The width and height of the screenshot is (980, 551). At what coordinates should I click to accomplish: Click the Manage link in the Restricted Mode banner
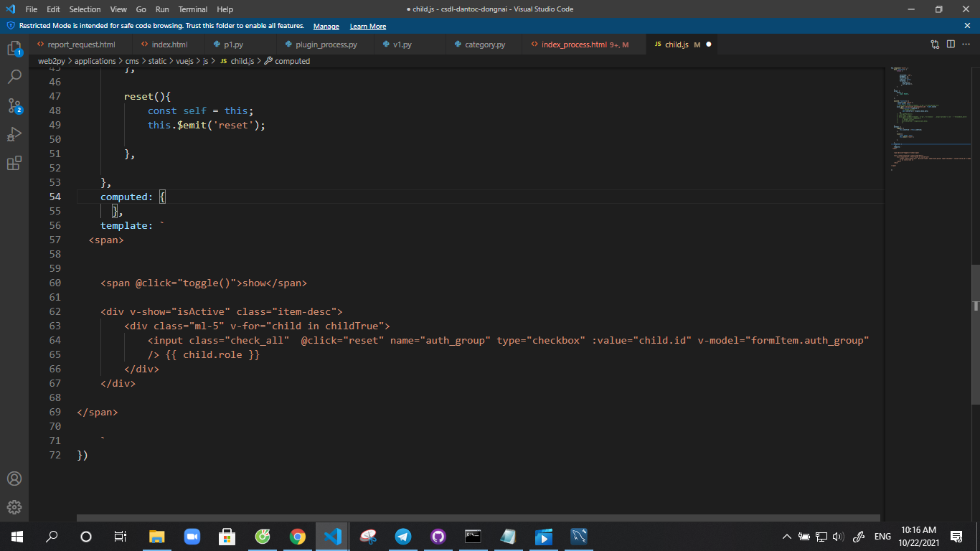[326, 26]
